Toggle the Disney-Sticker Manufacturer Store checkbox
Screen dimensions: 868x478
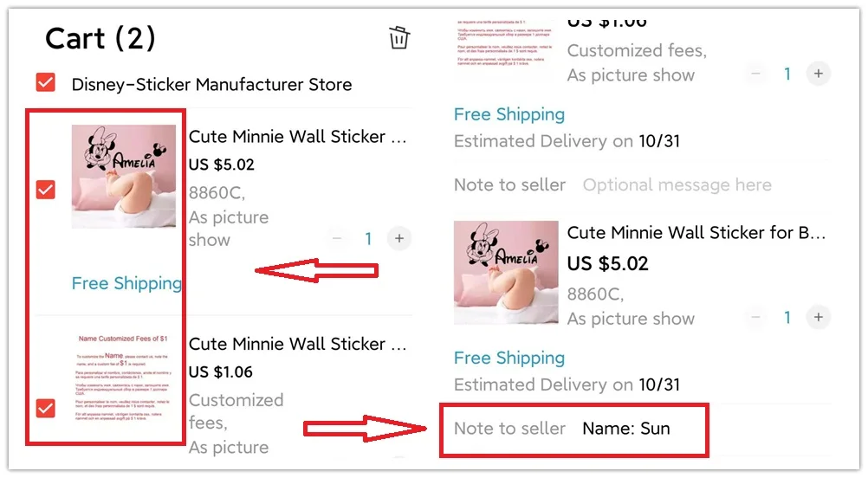46,83
